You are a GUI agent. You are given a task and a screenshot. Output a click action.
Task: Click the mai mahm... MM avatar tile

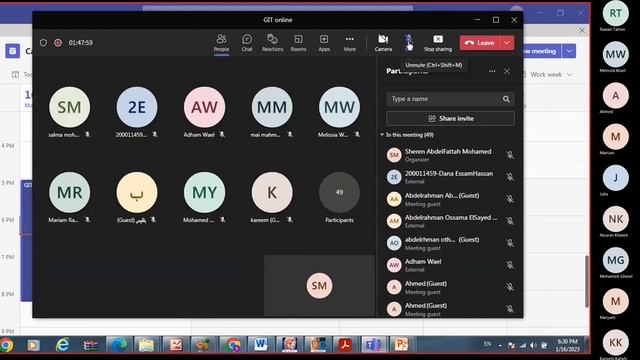(x=272, y=107)
